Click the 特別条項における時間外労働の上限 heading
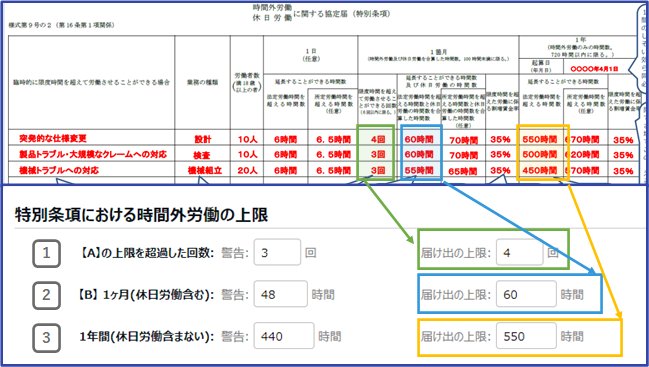649x367 pixels. [x=142, y=215]
